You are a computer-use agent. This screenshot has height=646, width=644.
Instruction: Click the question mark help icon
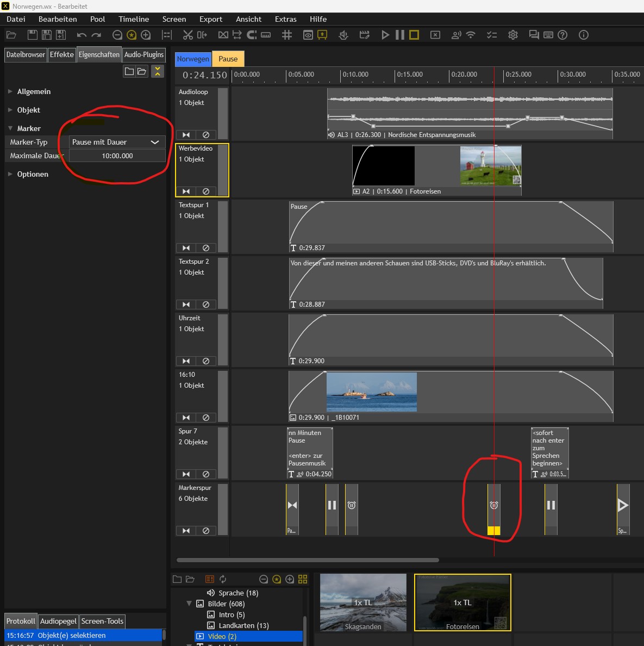(x=562, y=35)
